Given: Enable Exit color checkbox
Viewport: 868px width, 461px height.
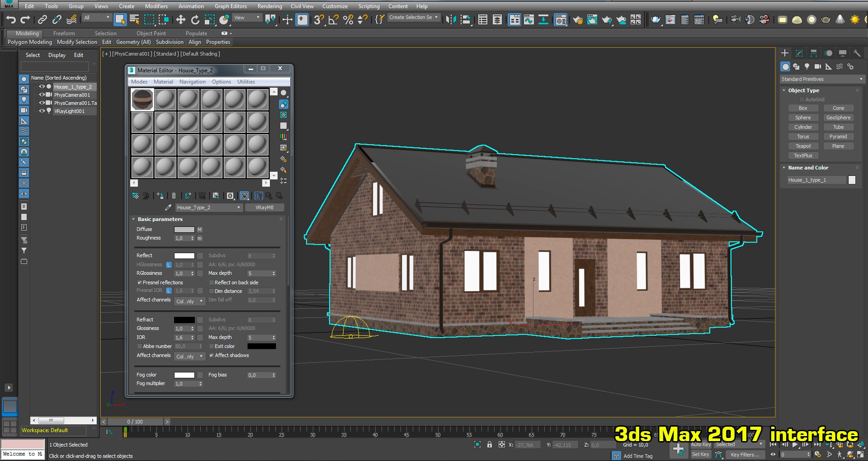Looking at the screenshot, I should pos(211,346).
